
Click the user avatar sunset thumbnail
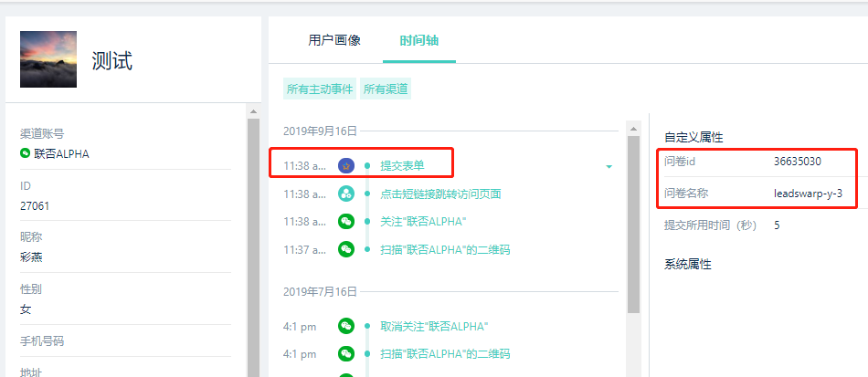click(x=48, y=59)
